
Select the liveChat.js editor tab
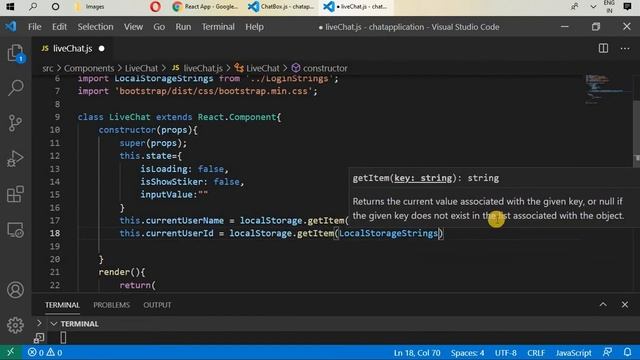tap(72, 49)
